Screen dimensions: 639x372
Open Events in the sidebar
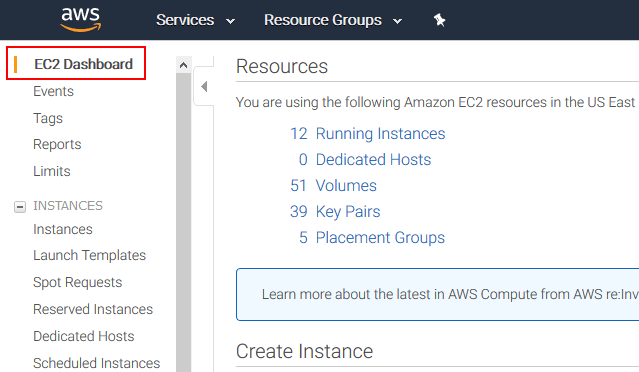[x=53, y=91]
